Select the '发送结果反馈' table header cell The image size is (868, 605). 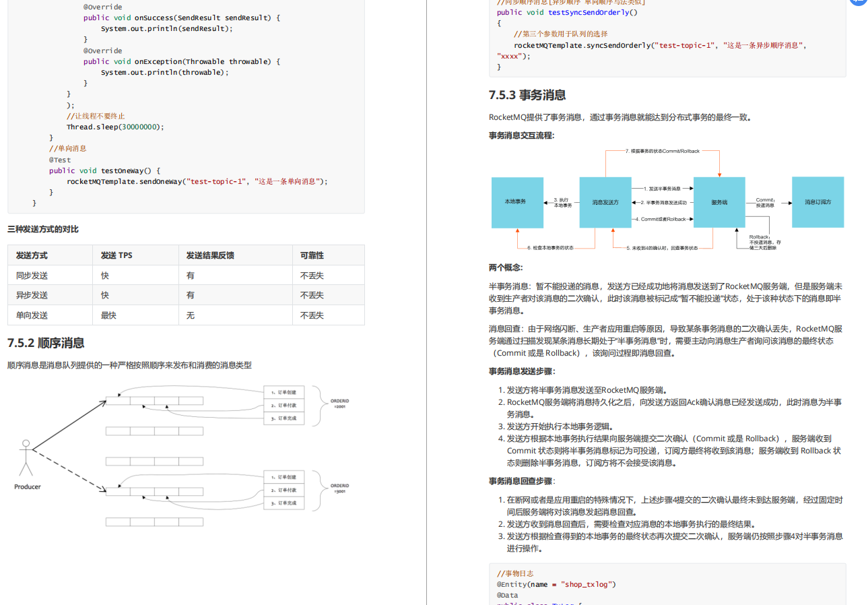[235, 255]
